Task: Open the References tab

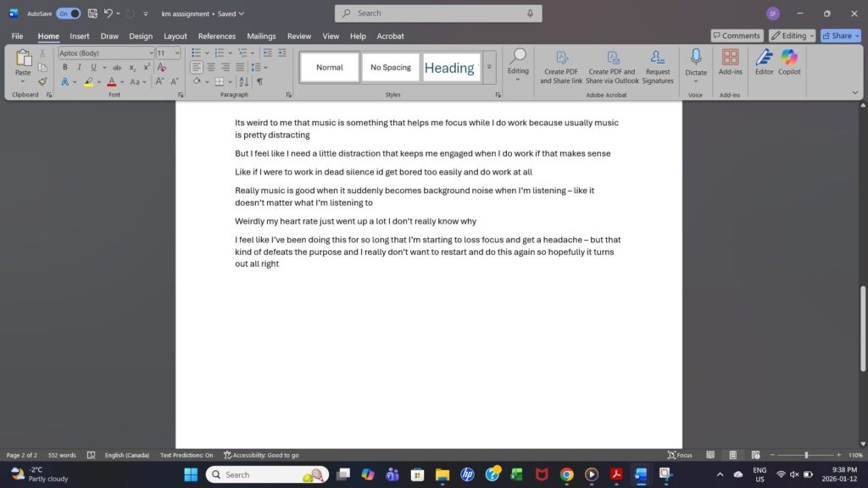Action: 217,36
